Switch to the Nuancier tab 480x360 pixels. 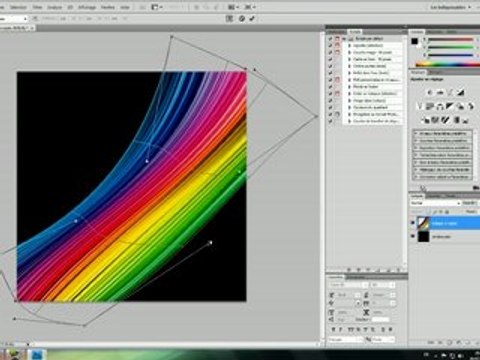click(435, 32)
